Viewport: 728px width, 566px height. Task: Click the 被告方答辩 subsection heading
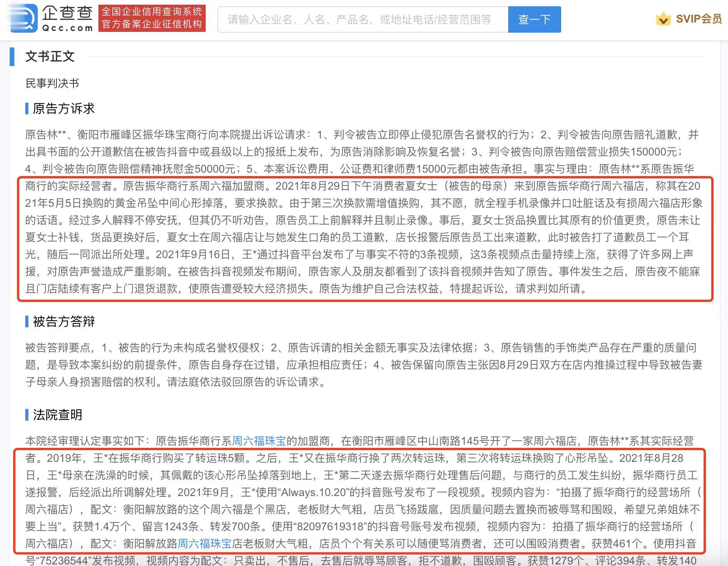pos(64,321)
